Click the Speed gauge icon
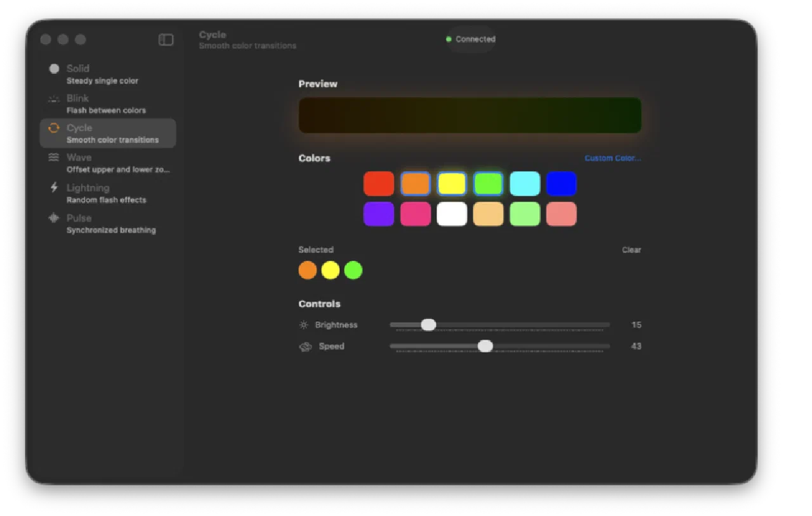Image resolution: width=812 pixels, height=516 pixels. pos(305,347)
